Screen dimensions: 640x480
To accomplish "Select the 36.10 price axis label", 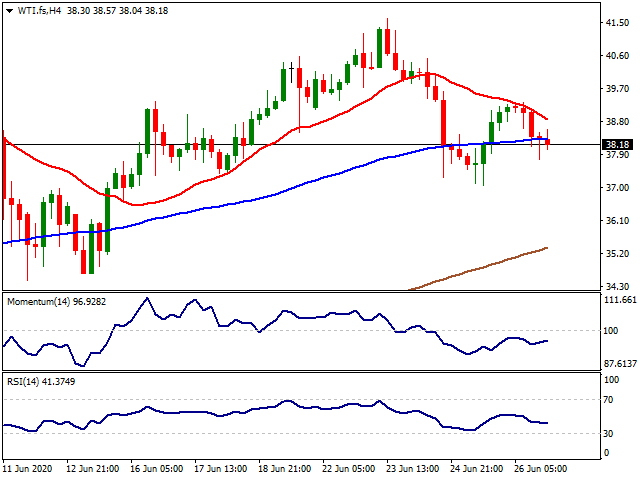I will coord(617,221).
